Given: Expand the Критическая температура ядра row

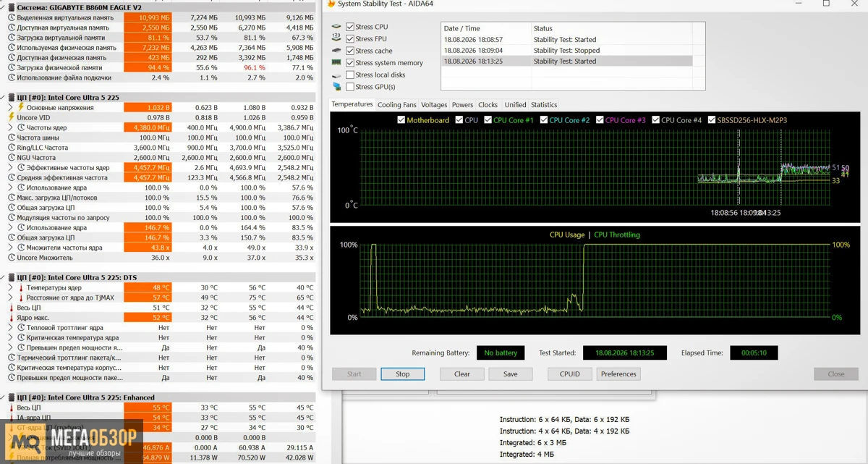Looking at the screenshot, I should click(10, 337).
